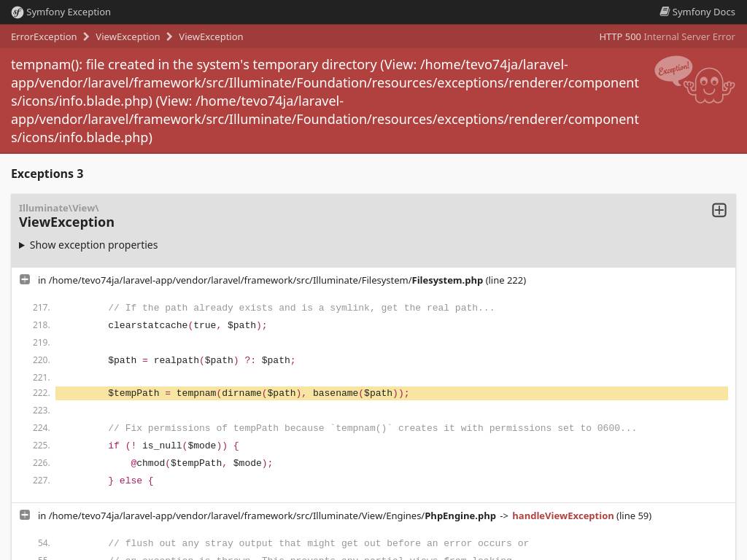Jump to ErrorException in the breadcrumb
Image resolution: width=747 pixels, height=560 pixels.
[44, 36]
